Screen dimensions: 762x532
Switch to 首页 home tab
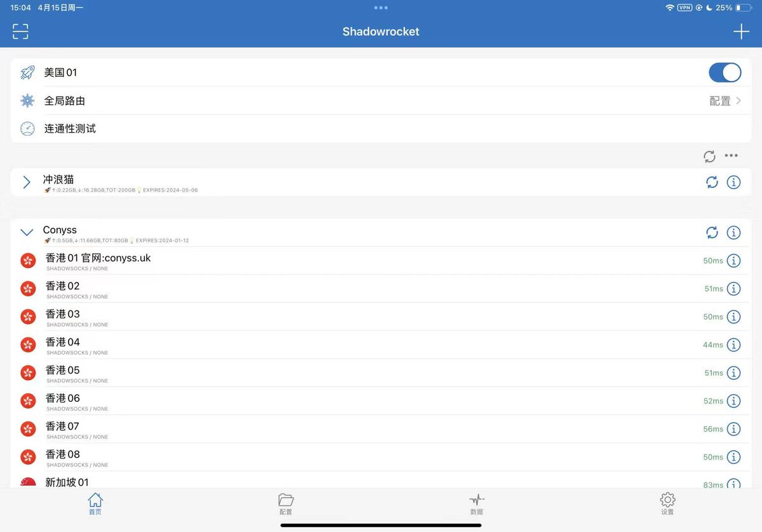[x=95, y=503]
